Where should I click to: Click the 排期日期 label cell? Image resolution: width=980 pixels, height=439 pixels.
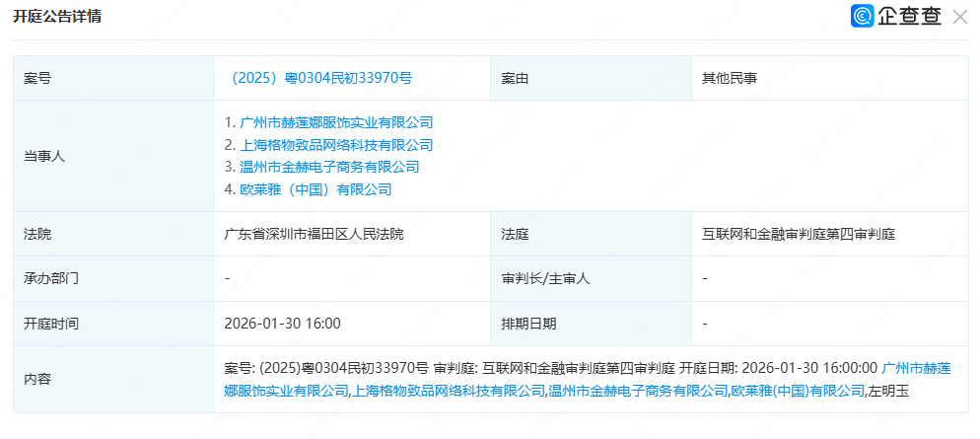point(528,324)
